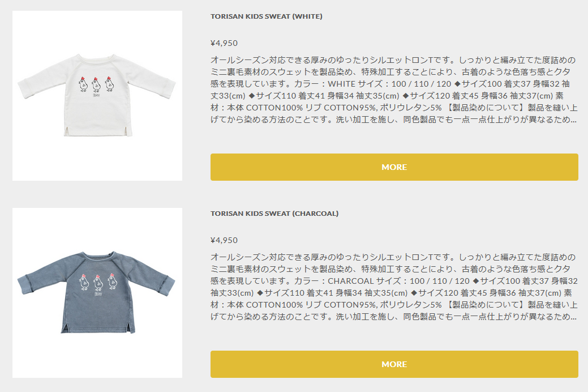Image resolution: width=588 pixels, height=392 pixels.
Task: Select the ¥4,950 price of charcoal sweat
Action: (224, 240)
